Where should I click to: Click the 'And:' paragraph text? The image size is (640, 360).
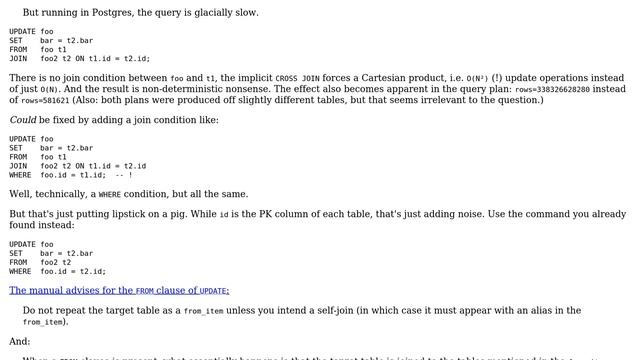coord(20,342)
